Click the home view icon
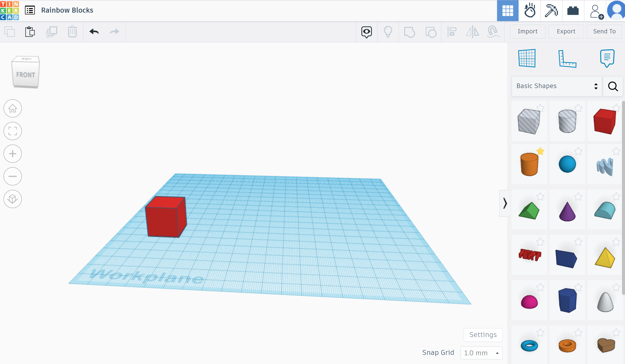This screenshot has height=364, width=625. 12,108
